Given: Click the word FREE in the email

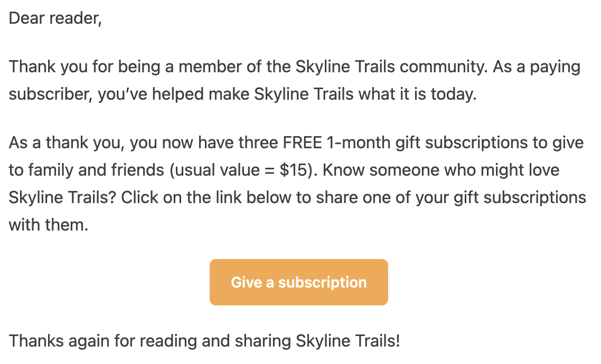Looking at the screenshot, I should pyautogui.click(x=302, y=143).
